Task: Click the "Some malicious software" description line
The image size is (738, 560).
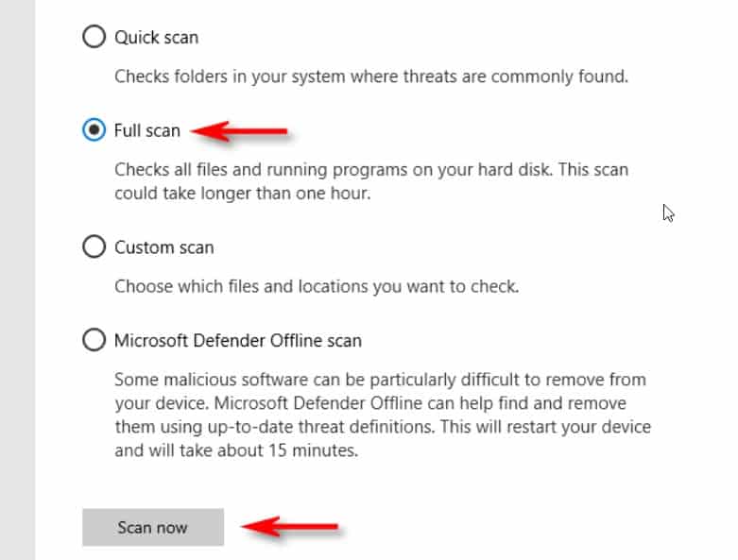Action: click(x=380, y=380)
